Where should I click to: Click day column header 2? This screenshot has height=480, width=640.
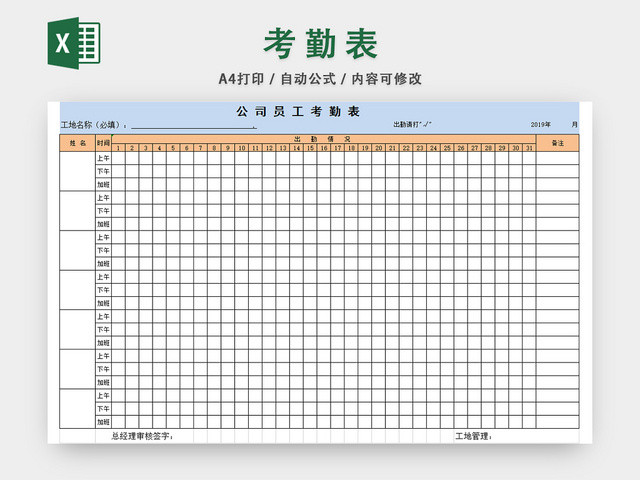pyautogui.click(x=132, y=148)
